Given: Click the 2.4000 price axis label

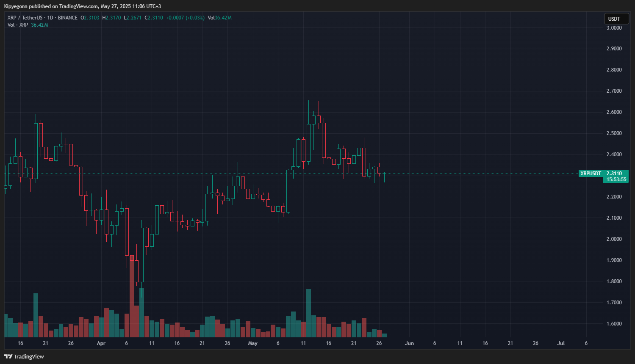Looking at the screenshot, I should pyautogui.click(x=614, y=154).
